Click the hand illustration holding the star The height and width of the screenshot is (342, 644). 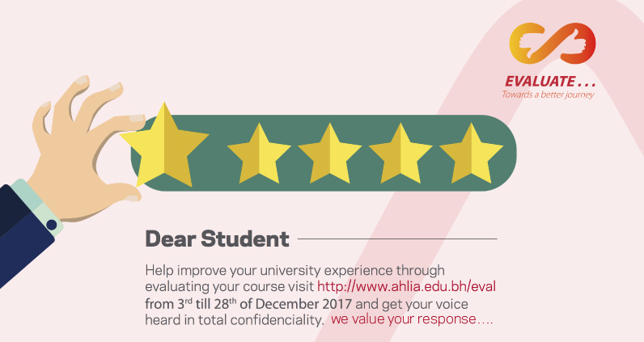pyautogui.click(x=83, y=148)
